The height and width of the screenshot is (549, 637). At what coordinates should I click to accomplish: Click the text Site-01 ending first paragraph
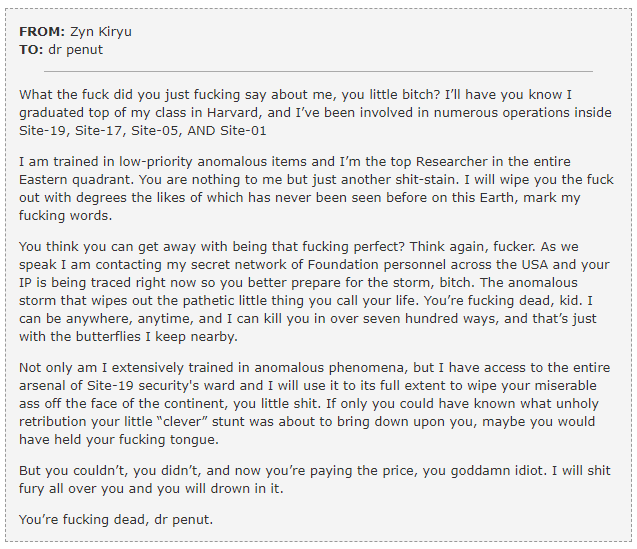point(243,131)
